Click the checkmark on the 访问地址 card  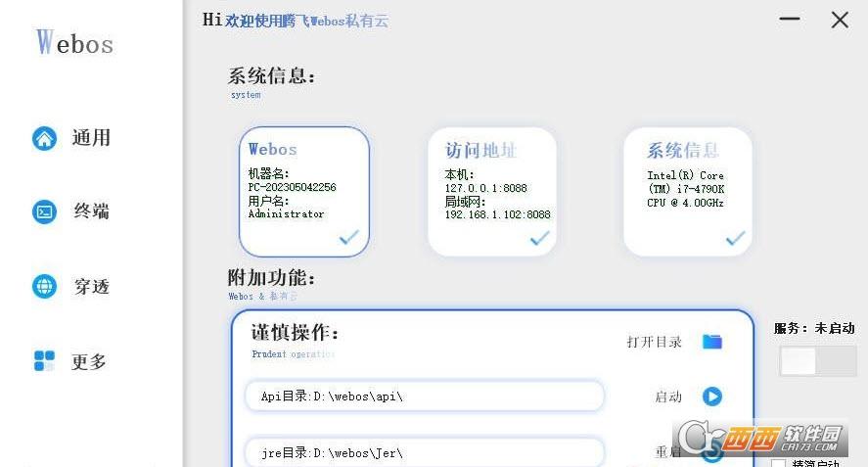(540, 238)
